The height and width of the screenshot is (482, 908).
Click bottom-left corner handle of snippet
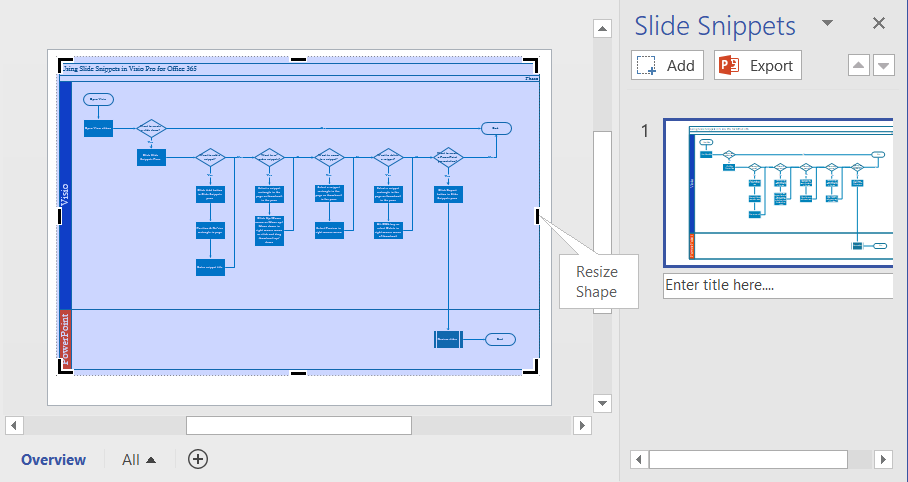(x=64, y=368)
